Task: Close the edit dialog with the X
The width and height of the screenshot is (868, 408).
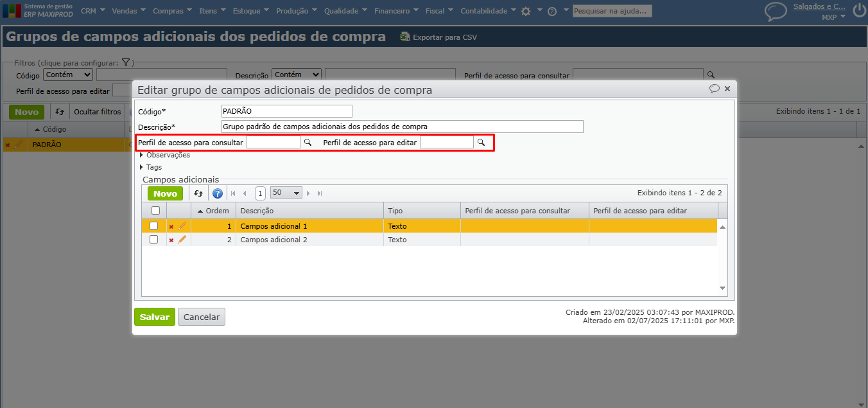Action: coord(727,89)
